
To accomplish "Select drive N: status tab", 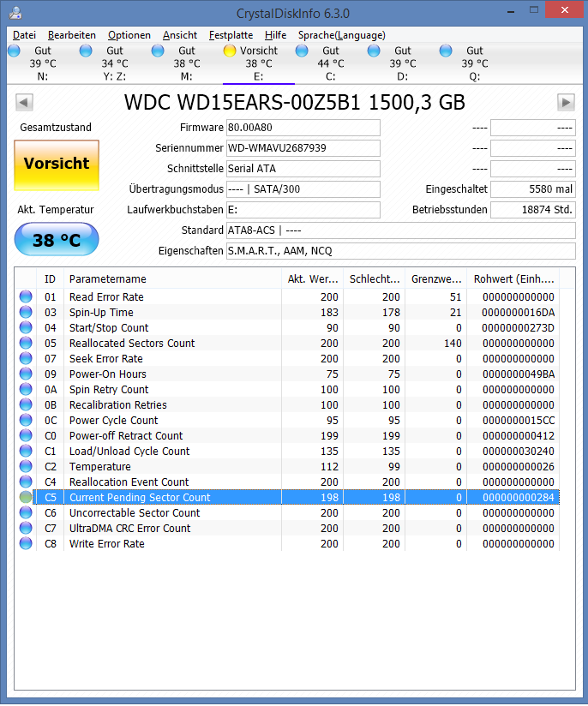I will (x=42, y=63).
